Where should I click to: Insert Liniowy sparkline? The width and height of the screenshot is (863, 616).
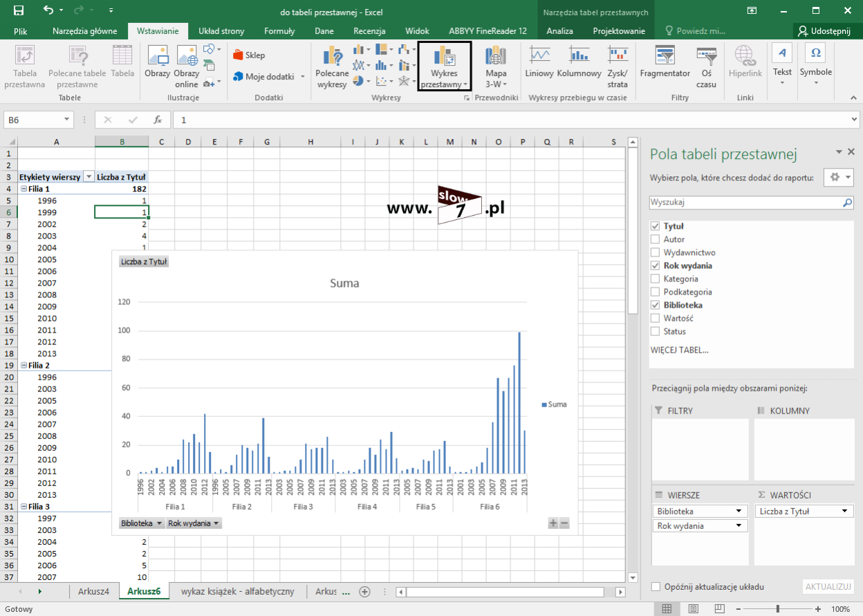[539, 63]
